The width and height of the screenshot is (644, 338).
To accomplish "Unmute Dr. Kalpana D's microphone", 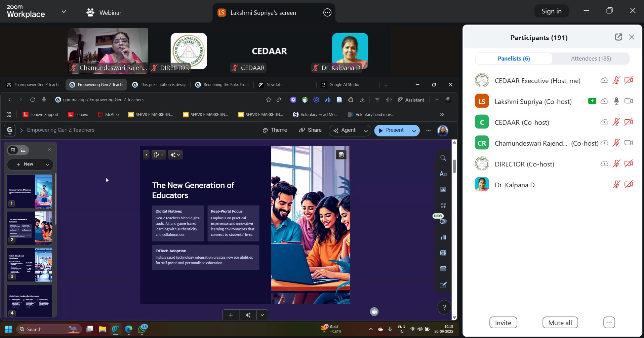I will point(616,185).
